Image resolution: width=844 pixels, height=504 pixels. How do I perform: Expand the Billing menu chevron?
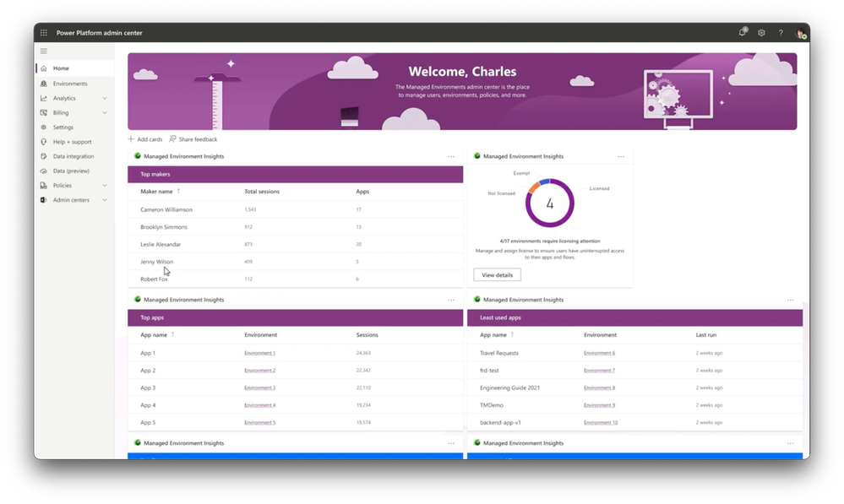(105, 113)
